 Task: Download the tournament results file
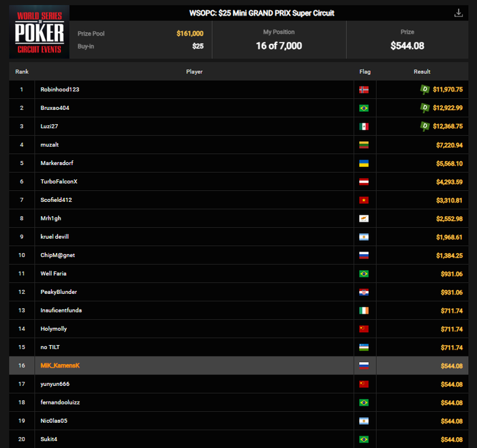coord(459,13)
